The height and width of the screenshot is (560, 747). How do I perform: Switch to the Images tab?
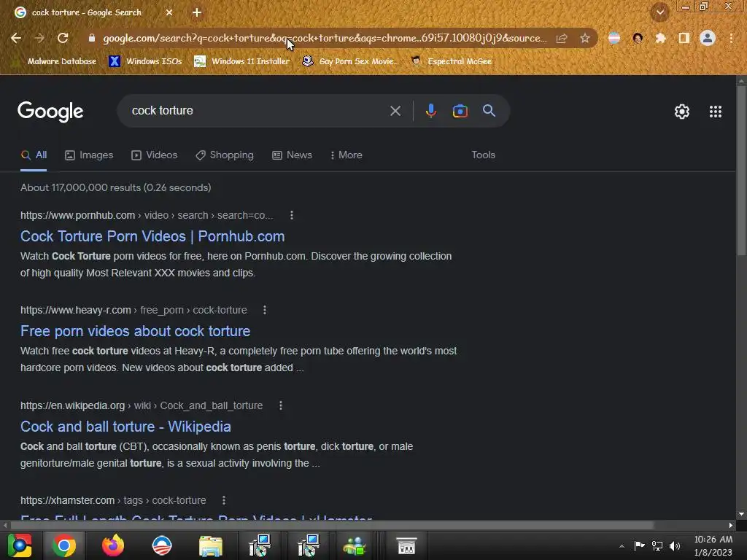[89, 155]
